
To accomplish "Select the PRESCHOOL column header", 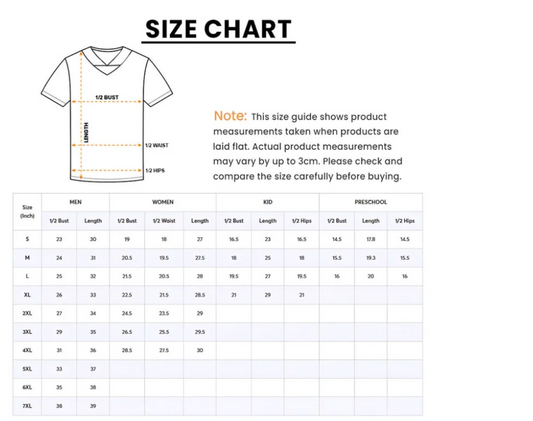I will click(371, 202).
